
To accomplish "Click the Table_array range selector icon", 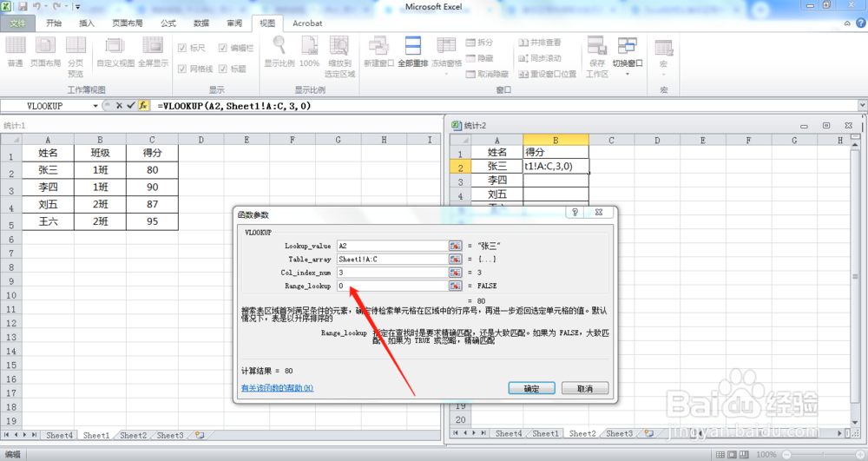I will point(455,259).
